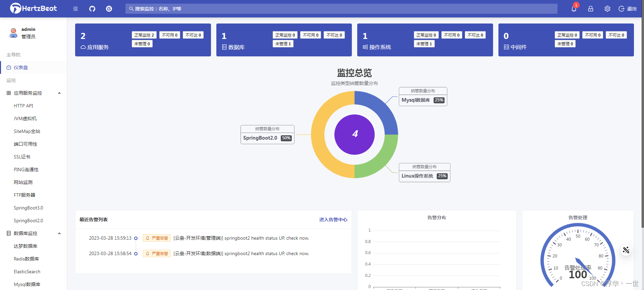Open the GitHub repository icon

(92, 9)
